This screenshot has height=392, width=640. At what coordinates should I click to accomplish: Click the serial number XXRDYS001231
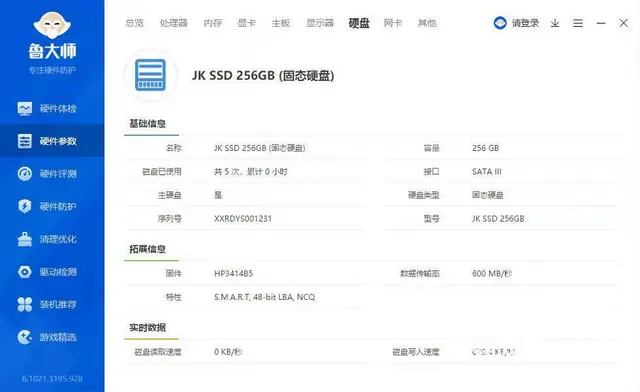click(243, 218)
